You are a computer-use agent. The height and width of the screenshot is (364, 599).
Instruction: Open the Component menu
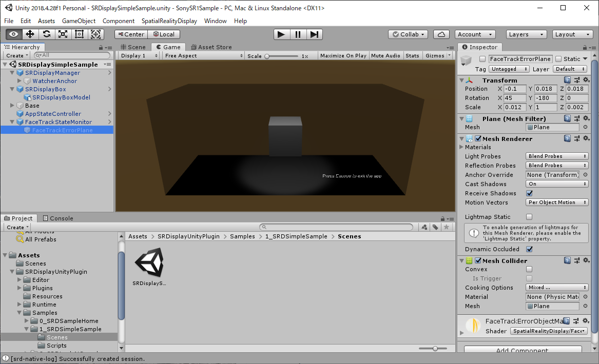point(119,21)
